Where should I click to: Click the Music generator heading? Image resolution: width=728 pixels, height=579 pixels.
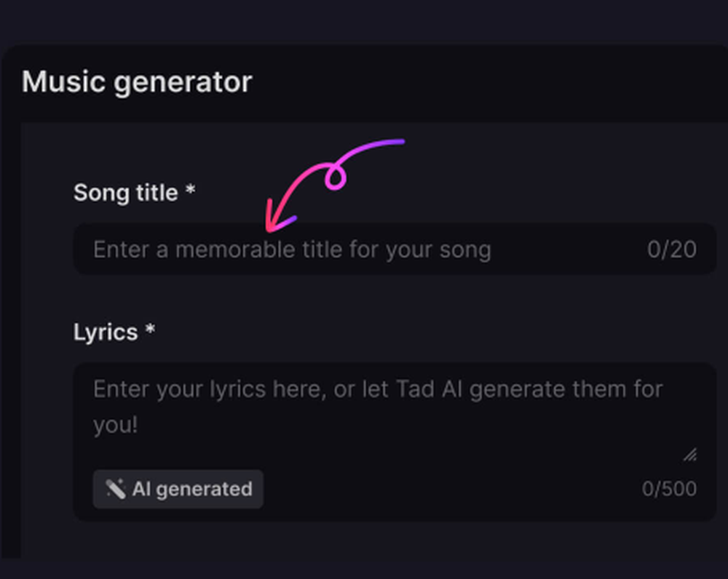(x=137, y=83)
